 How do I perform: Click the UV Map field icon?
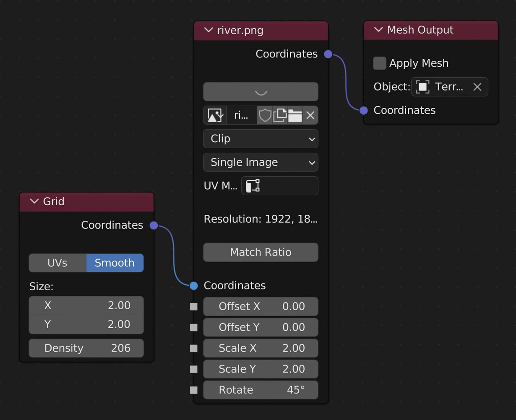[x=253, y=186]
